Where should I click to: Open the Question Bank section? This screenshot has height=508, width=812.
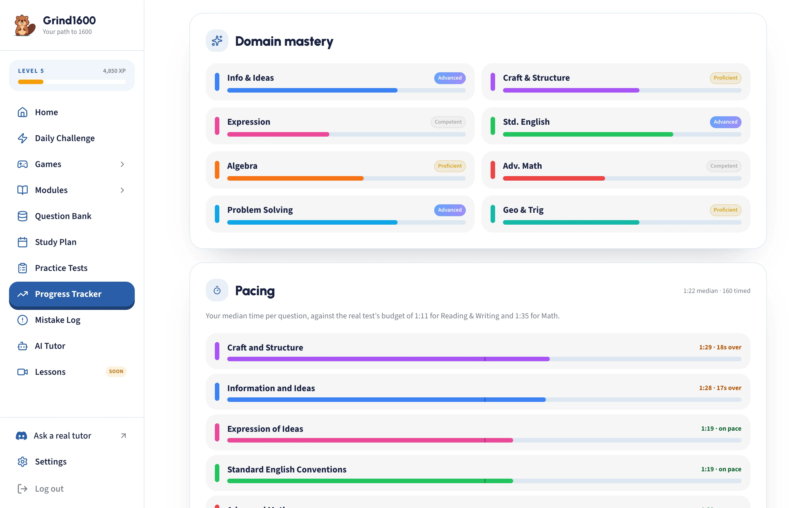point(72,216)
